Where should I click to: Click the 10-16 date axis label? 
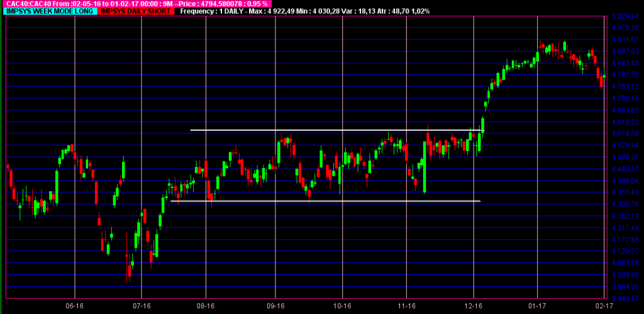(x=342, y=306)
